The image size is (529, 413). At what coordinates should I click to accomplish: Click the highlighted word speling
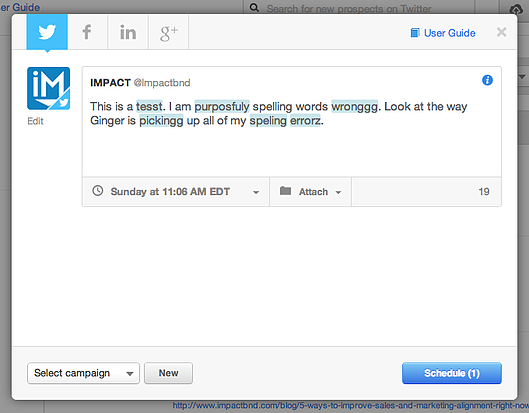point(268,121)
